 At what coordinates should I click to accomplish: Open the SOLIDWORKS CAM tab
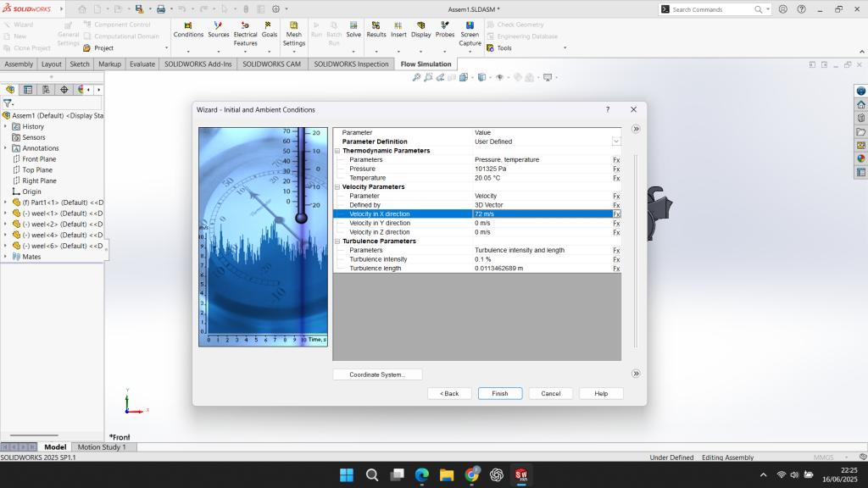tap(270, 64)
